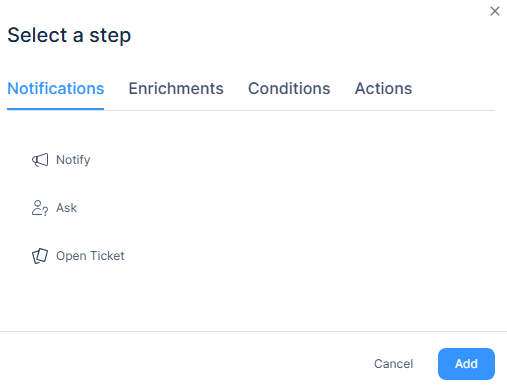Switch to the Enrichments tab
This screenshot has height=392, width=507.
(176, 89)
